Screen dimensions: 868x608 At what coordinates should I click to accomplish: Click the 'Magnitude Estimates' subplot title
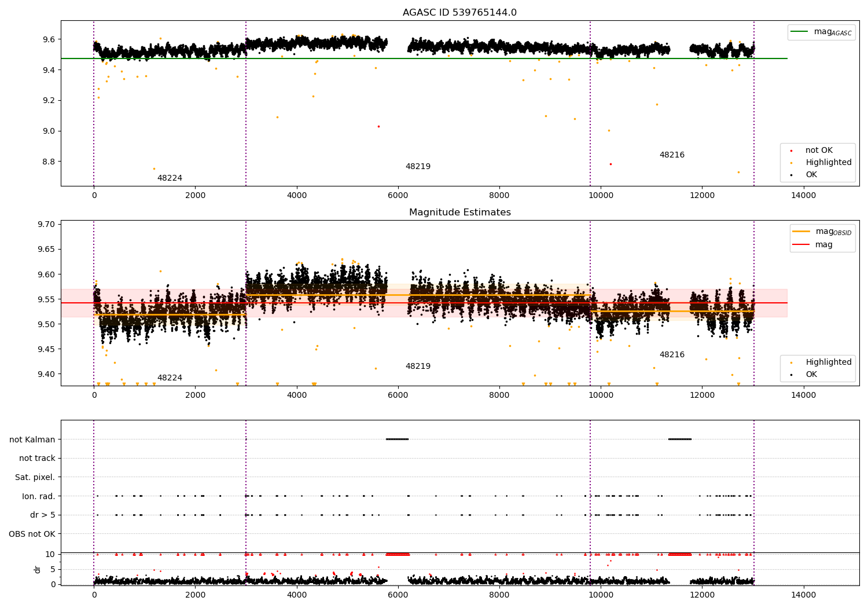pos(459,213)
